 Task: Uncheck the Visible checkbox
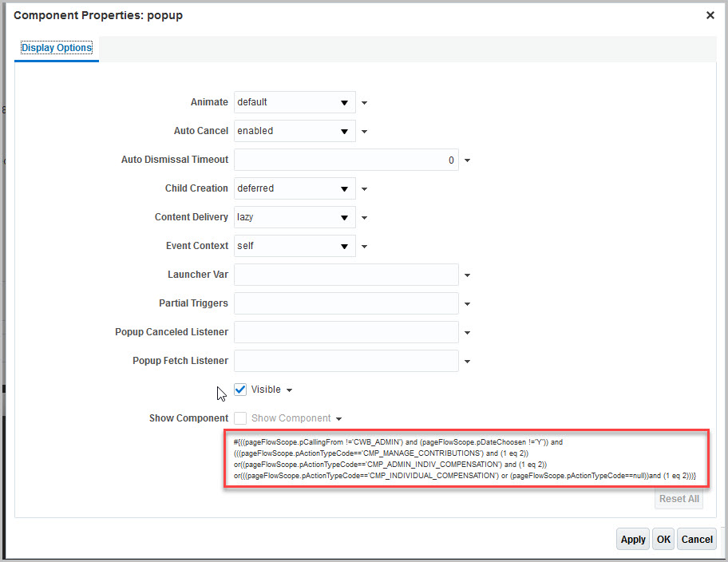tap(240, 390)
